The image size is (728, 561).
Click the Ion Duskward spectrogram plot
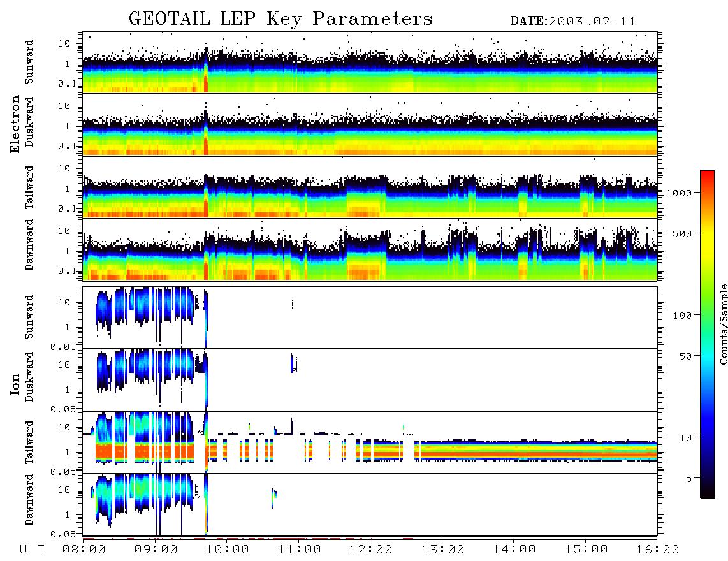tap(370, 379)
